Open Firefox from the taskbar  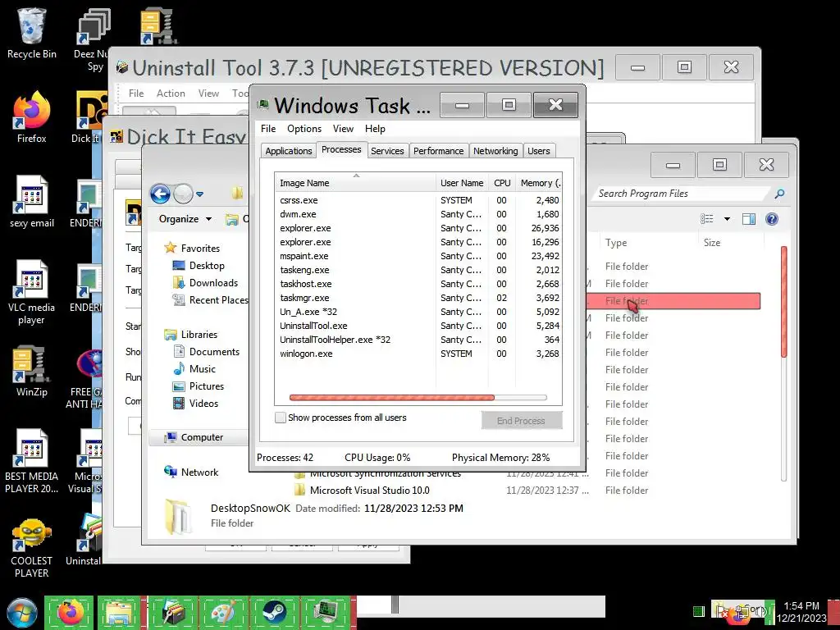tap(71, 613)
